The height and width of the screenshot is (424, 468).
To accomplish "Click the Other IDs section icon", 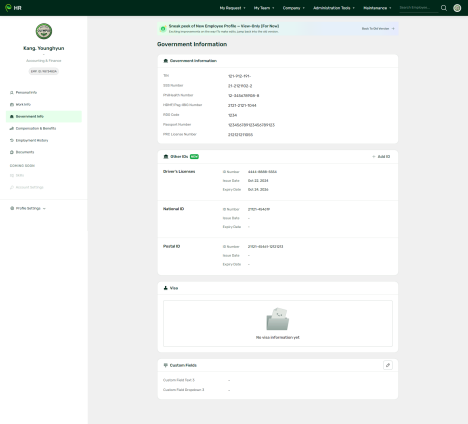I will click(166, 157).
